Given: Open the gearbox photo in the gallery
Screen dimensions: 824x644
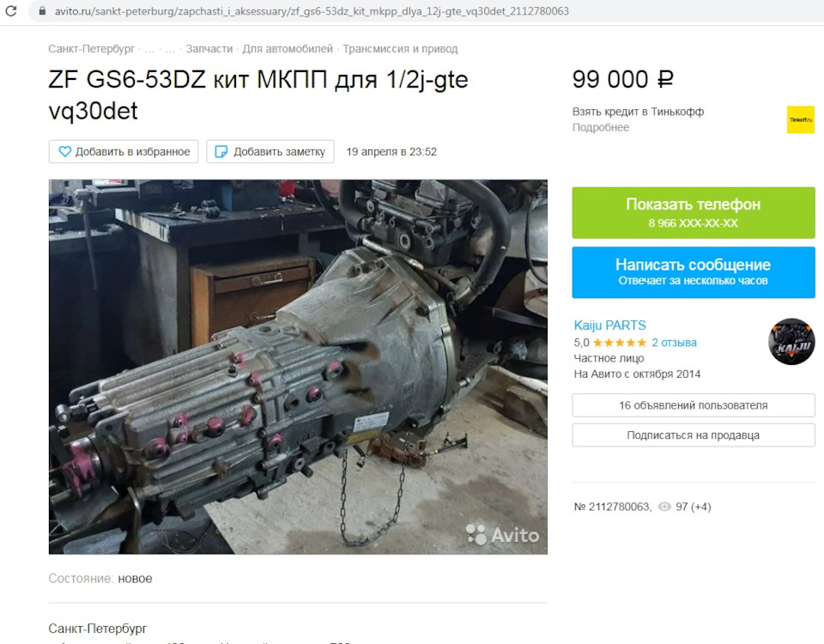Looking at the screenshot, I should tap(298, 367).
